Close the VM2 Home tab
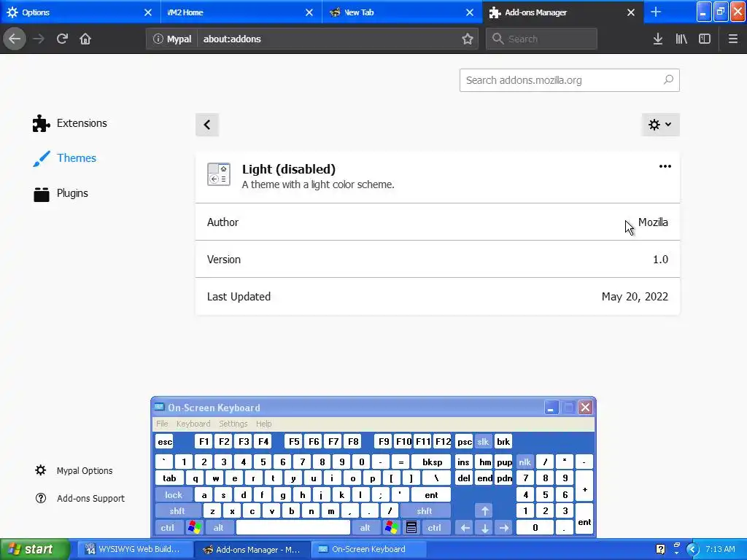This screenshot has height=560, width=747. [309, 12]
